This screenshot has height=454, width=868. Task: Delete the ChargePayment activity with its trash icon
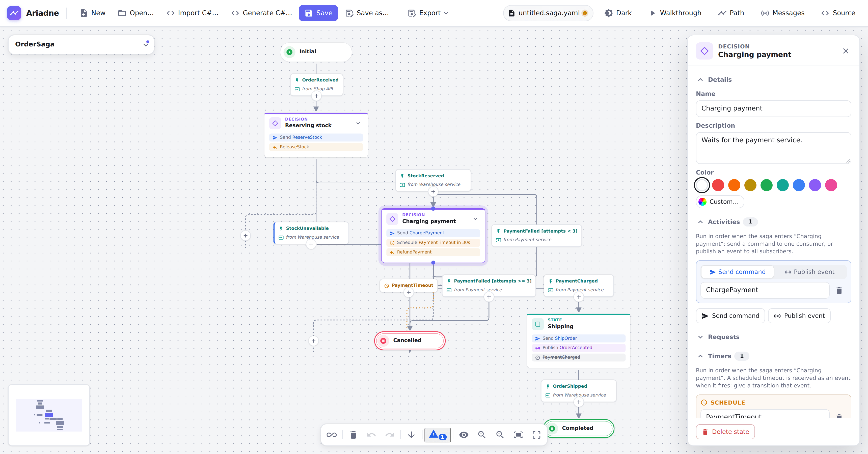point(839,290)
